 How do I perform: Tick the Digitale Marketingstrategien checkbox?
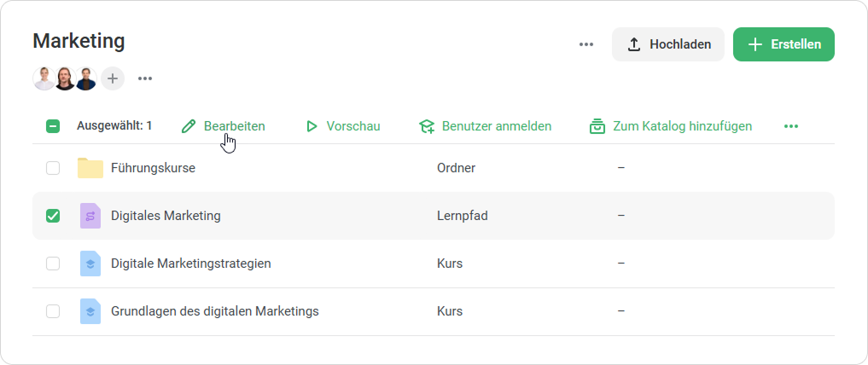[x=53, y=264]
